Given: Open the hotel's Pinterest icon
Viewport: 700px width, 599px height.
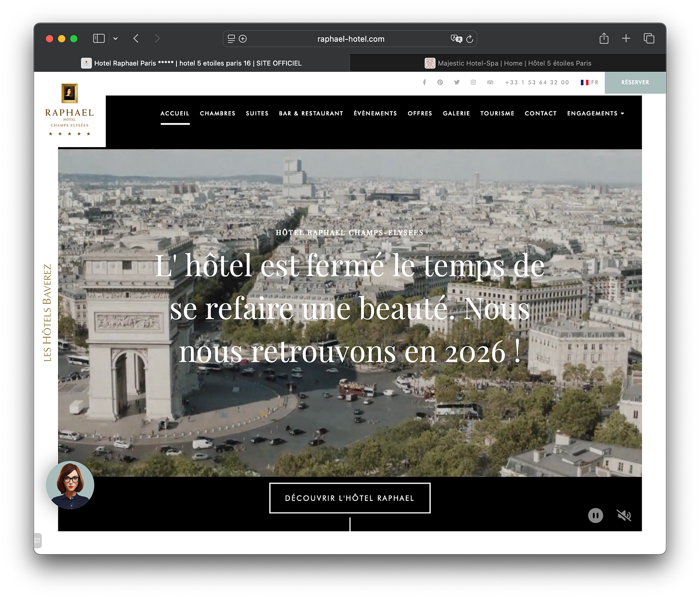Looking at the screenshot, I should point(440,82).
